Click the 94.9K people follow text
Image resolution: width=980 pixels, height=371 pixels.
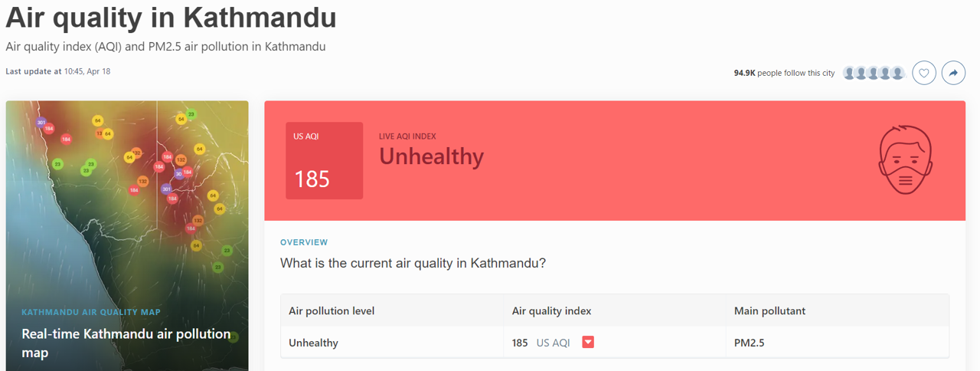point(784,73)
